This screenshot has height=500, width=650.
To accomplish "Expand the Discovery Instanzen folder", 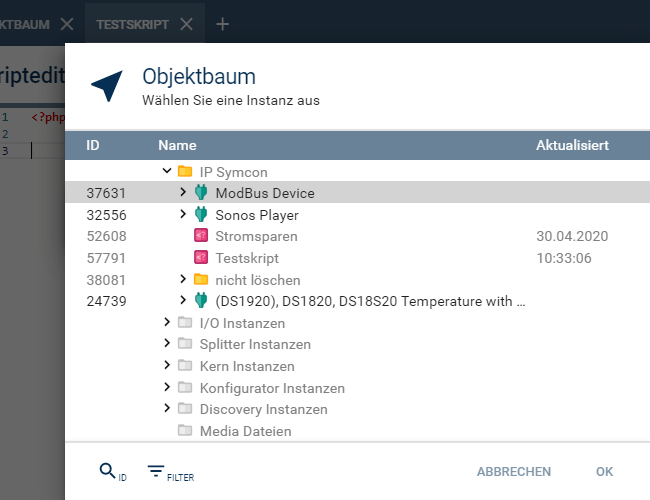I will coord(167,409).
